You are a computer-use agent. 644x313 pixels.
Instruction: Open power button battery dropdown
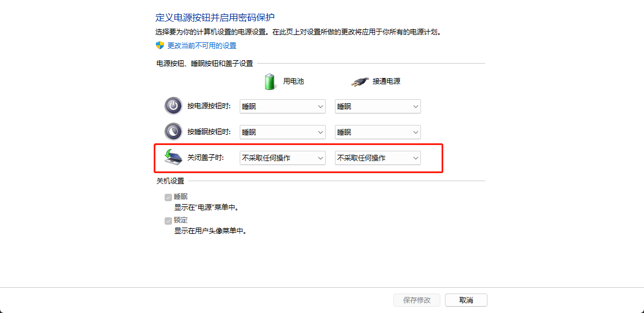(x=283, y=107)
